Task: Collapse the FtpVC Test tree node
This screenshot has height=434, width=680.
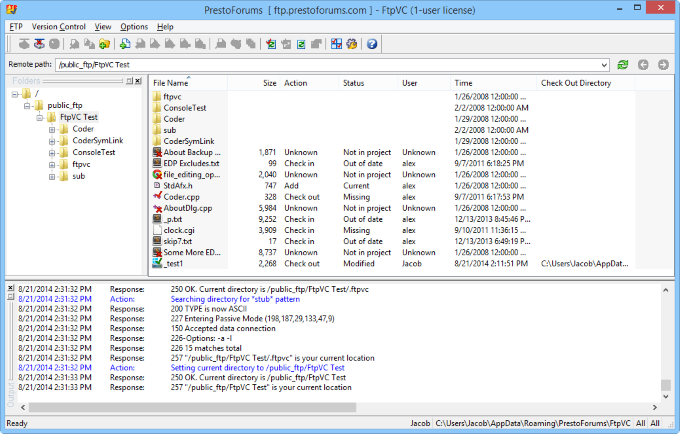Action: pyautogui.click(x=40, y=117)
